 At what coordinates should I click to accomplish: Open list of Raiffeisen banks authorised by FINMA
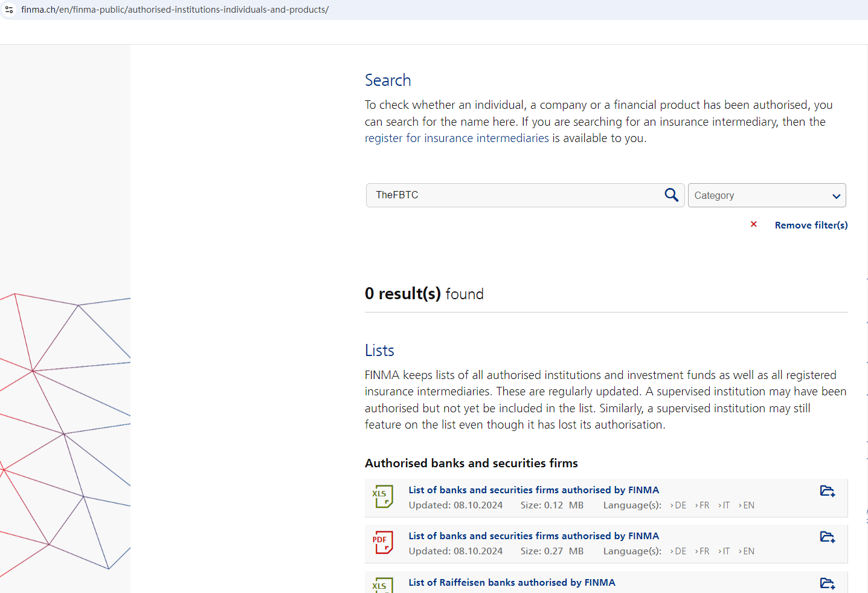point(512,582)
